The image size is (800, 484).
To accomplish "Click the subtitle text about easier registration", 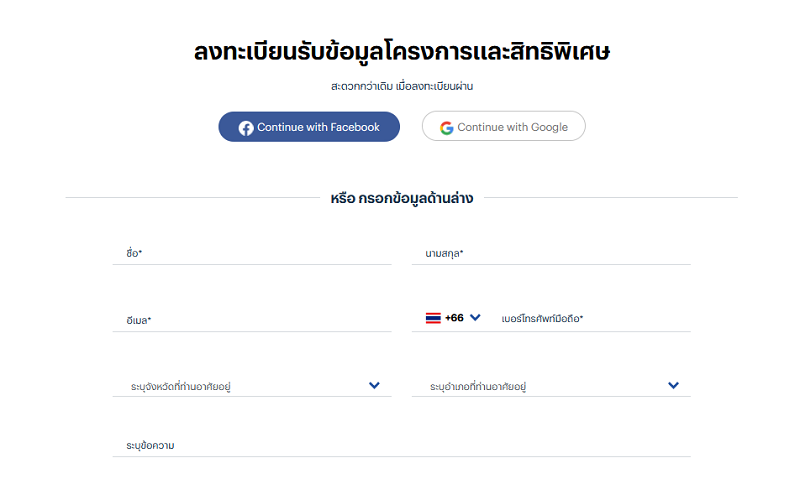I will coord(402,86).
